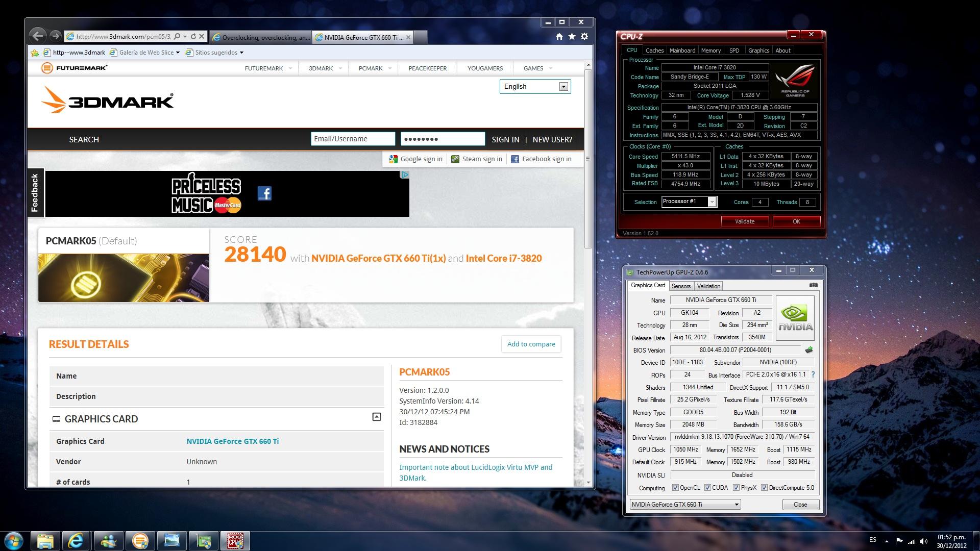Open Sitios sugeridos favorites dropdown

click(241, 53)
